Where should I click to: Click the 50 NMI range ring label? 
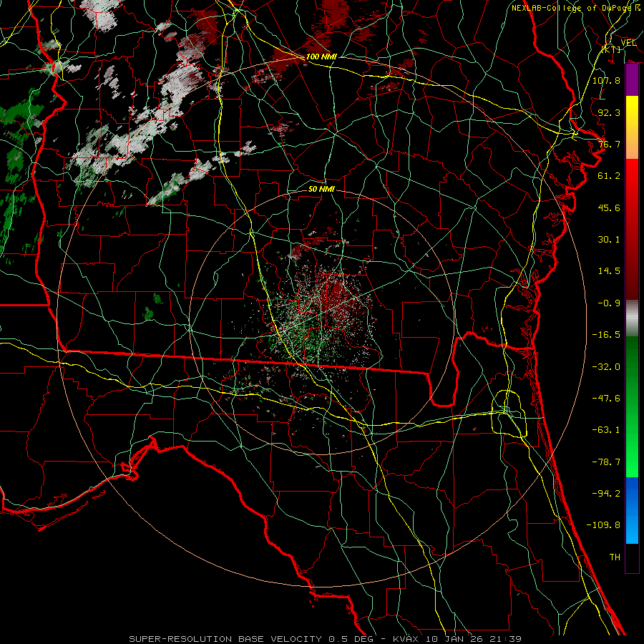321,190
